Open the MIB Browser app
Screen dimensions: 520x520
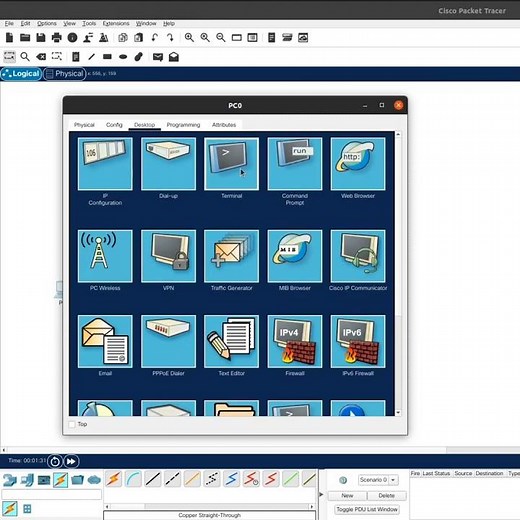coord(295,256)
